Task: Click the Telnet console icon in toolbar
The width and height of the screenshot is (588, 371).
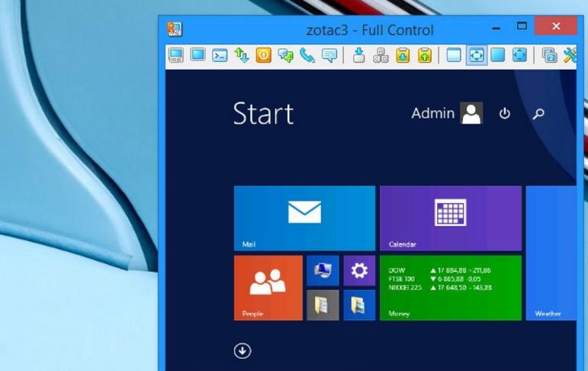Action: point(220,55)
